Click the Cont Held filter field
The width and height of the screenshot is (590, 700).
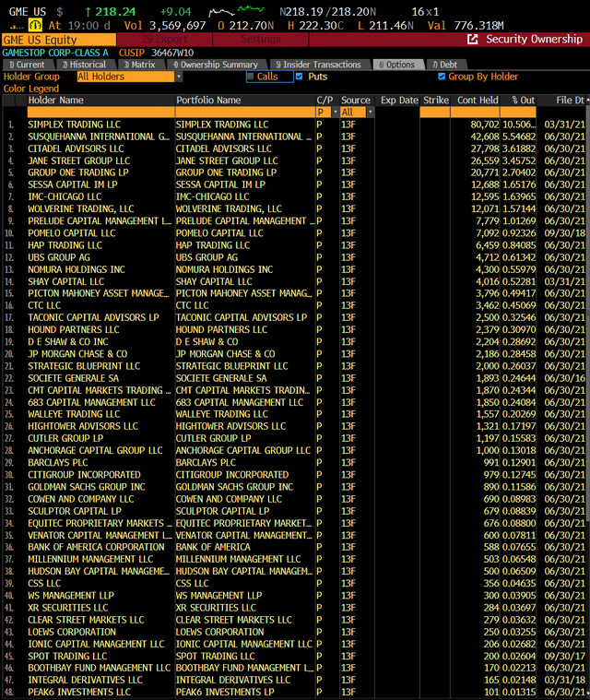click(475, 112)
